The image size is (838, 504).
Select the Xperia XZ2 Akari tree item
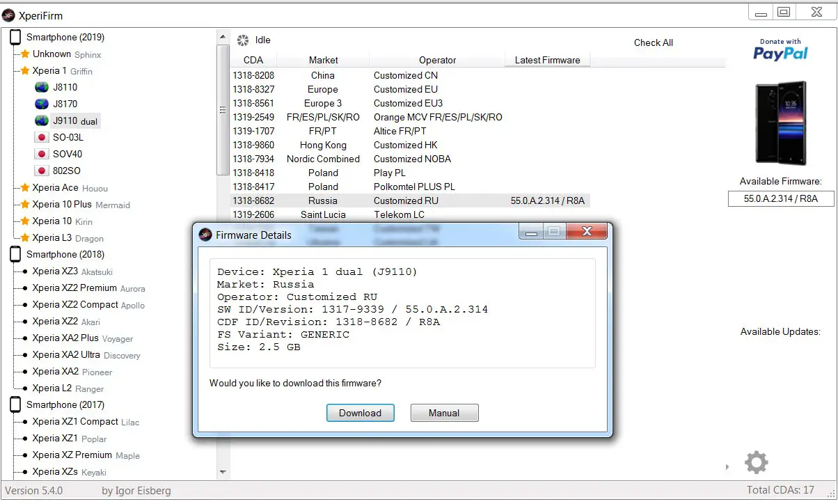[x=66, y=322]
